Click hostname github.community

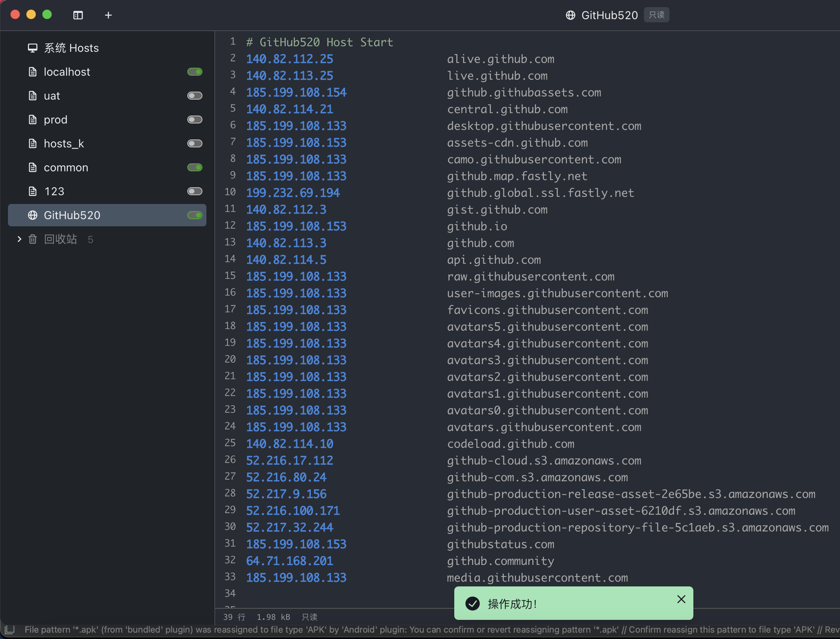pyautogui.click(x=500, y=561)
